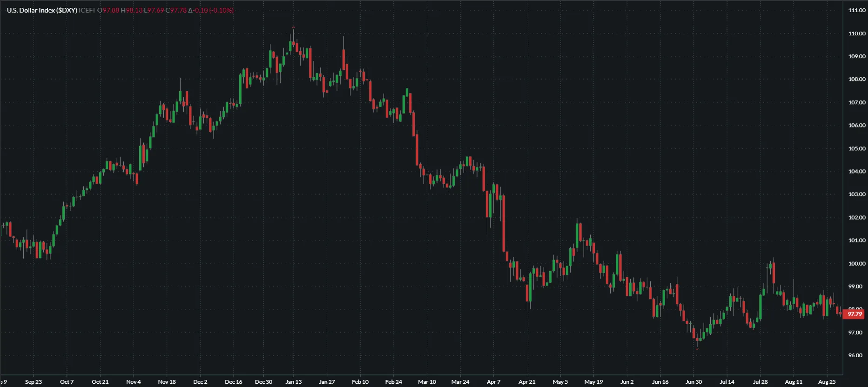The width and height of the screenshot is (868, 387).
Task: Click the Aug 25 date label
Action: [x=827, y=382]
